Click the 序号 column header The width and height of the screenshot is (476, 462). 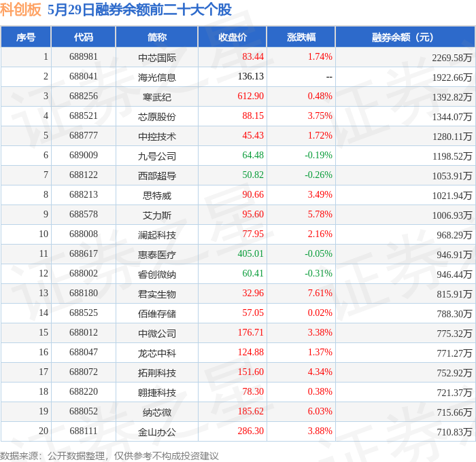coord(26,37)
